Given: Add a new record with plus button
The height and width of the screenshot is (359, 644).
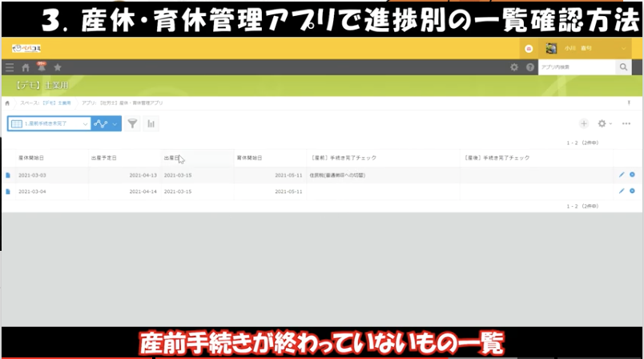Looking at the screenshot, I should click(584, 123).
